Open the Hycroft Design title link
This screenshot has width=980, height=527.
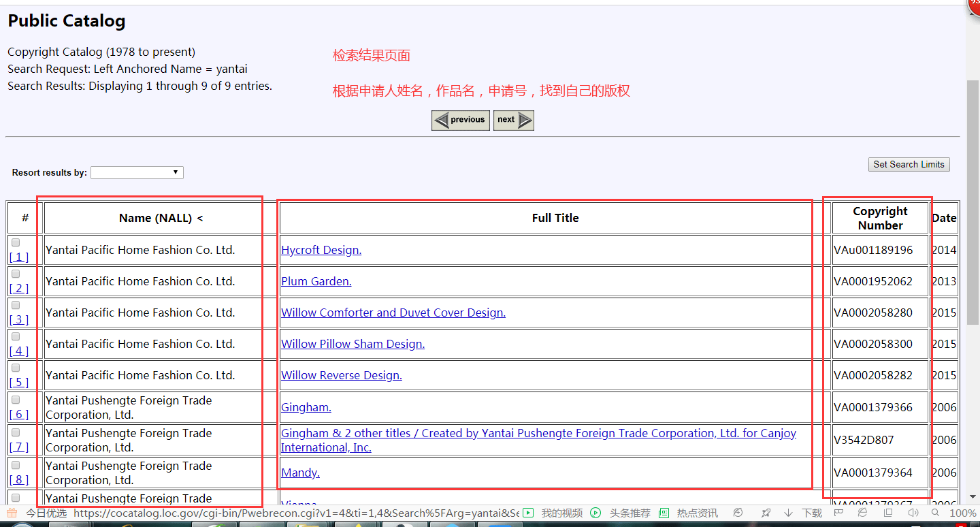321,250
